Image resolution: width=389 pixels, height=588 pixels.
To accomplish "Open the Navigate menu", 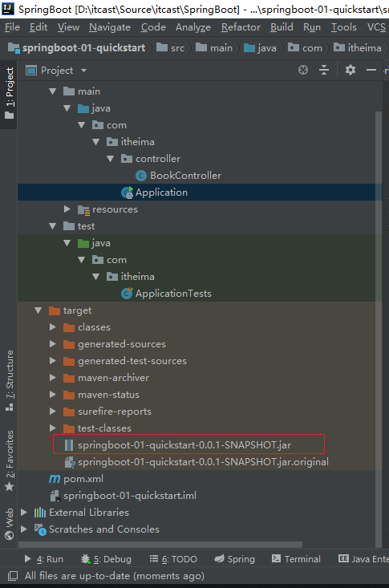I will (110, 27).
